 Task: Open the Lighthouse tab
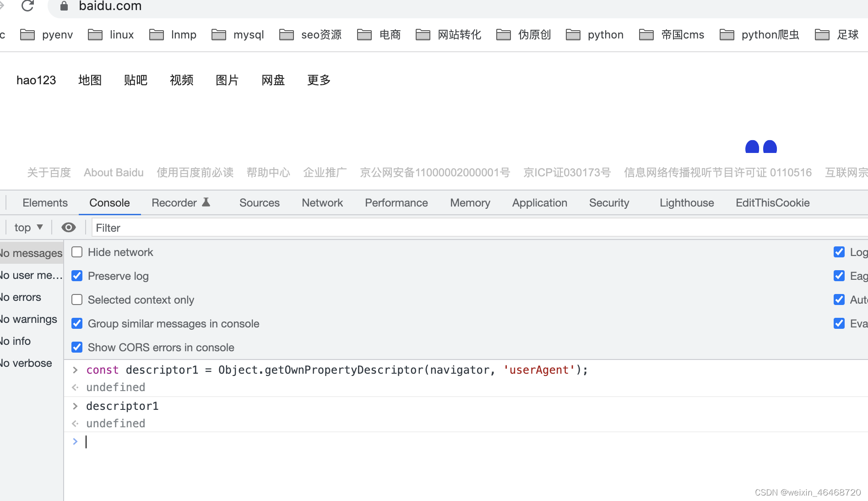[687, 203]
